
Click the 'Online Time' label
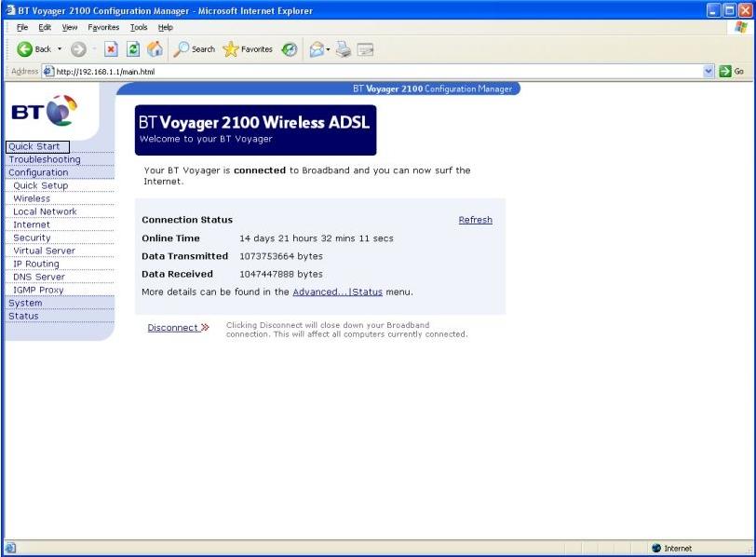(170, 238)
